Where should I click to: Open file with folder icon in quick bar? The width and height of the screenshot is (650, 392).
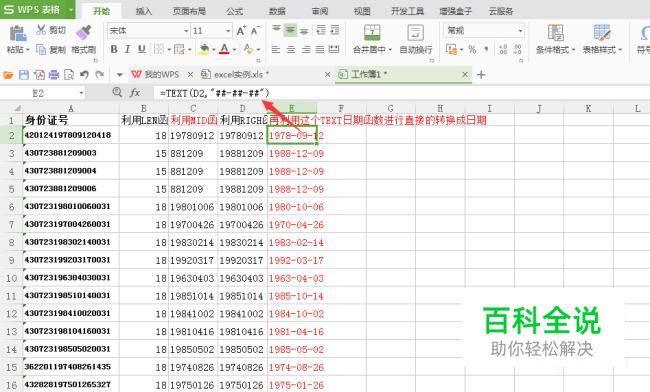coord(8,75)
